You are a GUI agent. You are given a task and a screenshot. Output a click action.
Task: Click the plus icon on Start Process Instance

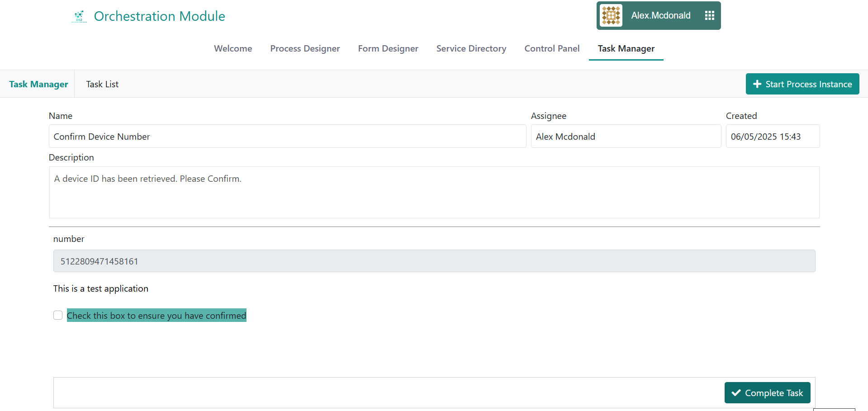pyautogui.click(x=757, y=84)
